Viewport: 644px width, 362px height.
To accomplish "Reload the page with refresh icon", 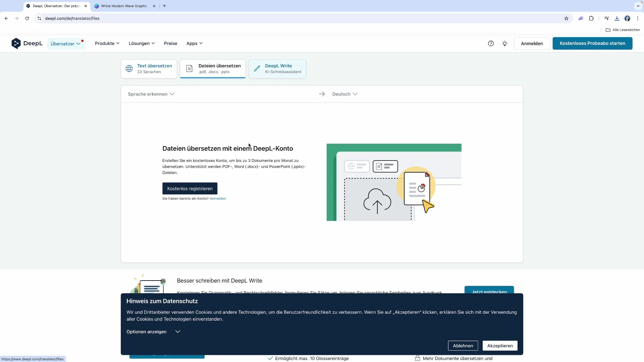I will click(27, 18).
